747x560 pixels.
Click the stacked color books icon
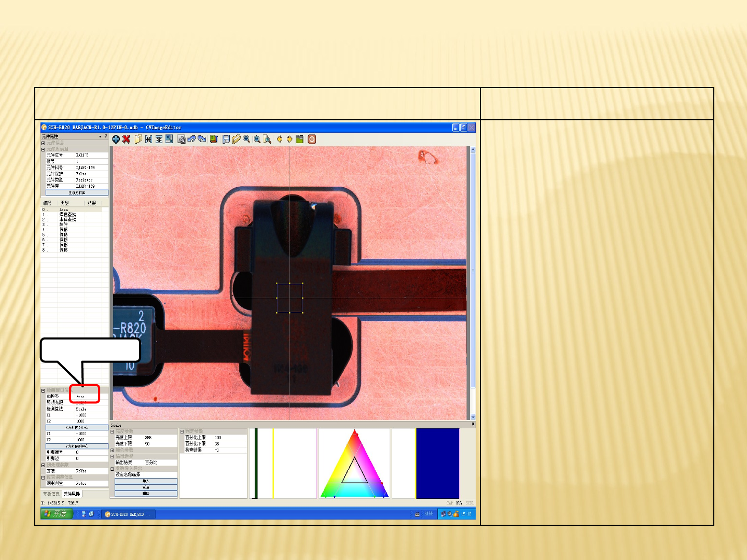214,139
